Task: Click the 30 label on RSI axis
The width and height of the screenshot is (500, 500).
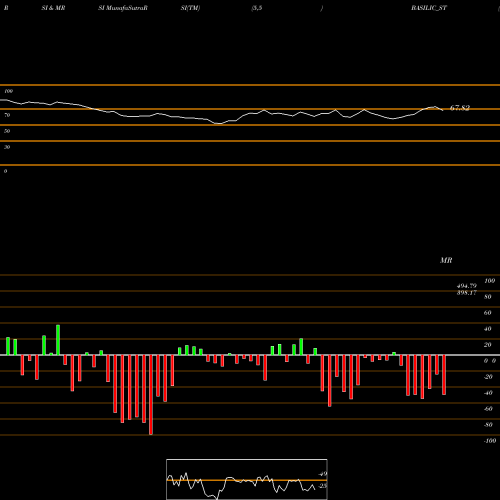Action: click(x=7, y=147)
